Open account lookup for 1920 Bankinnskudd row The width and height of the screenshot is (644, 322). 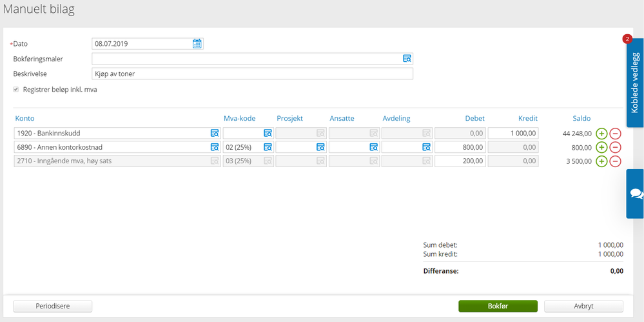[215, 133]
